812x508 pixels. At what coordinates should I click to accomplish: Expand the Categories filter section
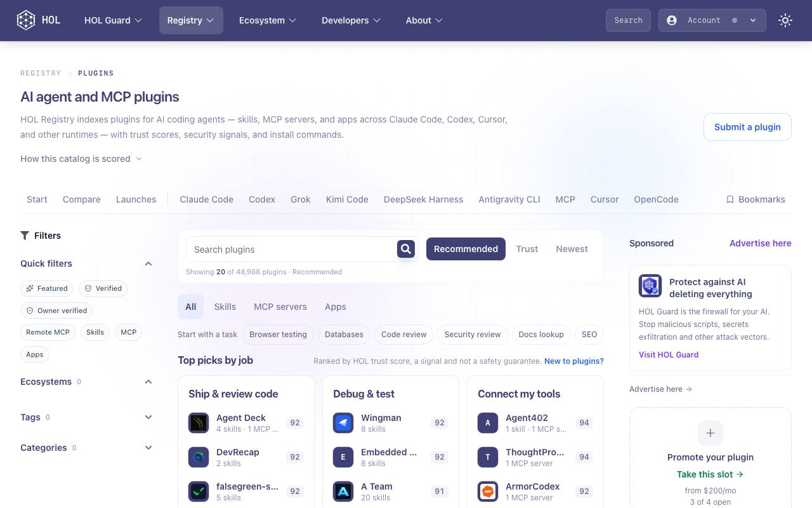coord(86,448)
